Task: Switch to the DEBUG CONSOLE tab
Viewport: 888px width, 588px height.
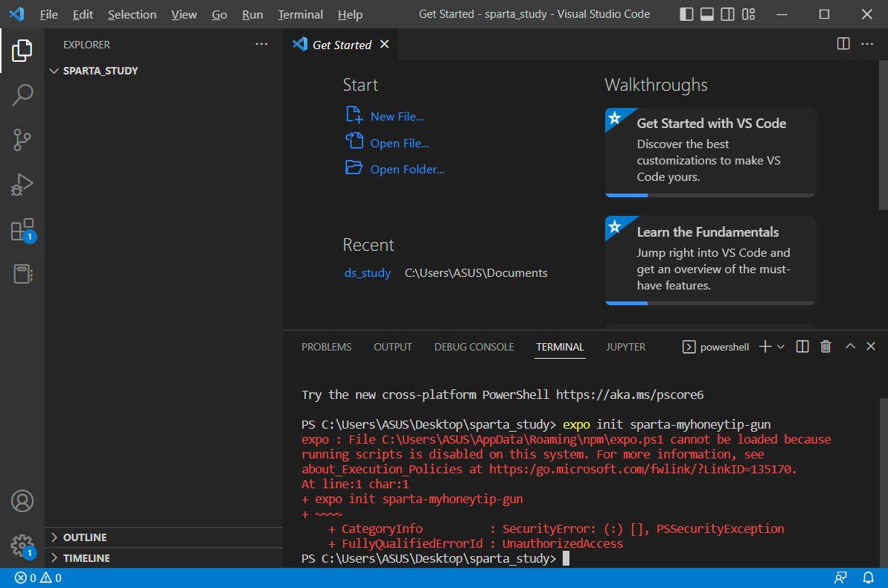Action: point(474,347)
